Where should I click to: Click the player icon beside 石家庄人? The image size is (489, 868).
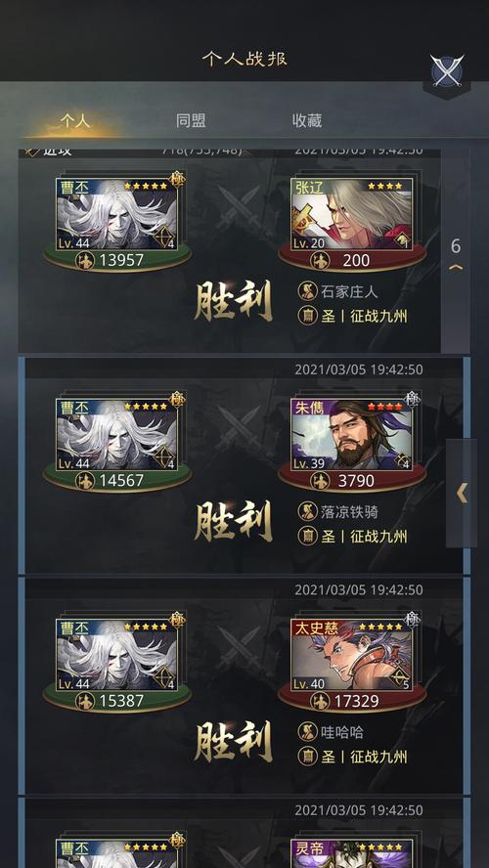point(307,290)
